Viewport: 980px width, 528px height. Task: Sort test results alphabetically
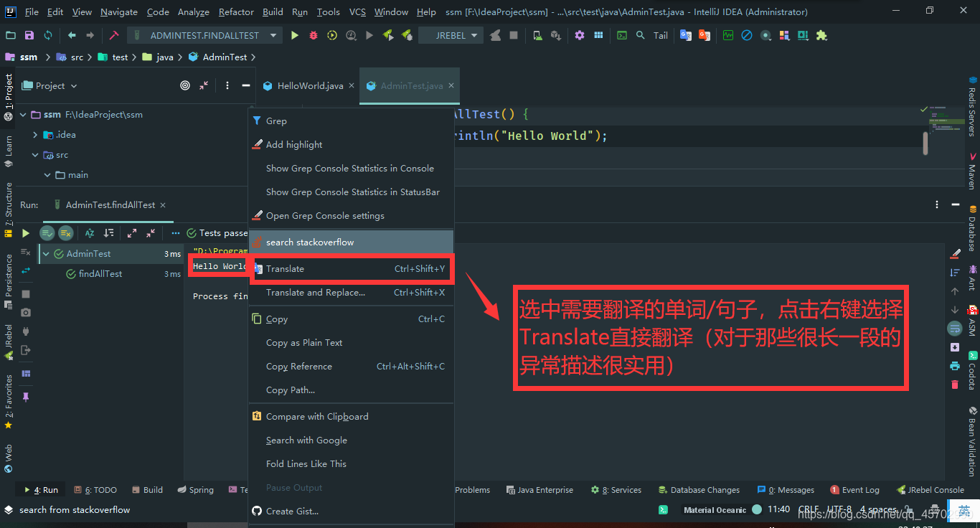point(90,233)
